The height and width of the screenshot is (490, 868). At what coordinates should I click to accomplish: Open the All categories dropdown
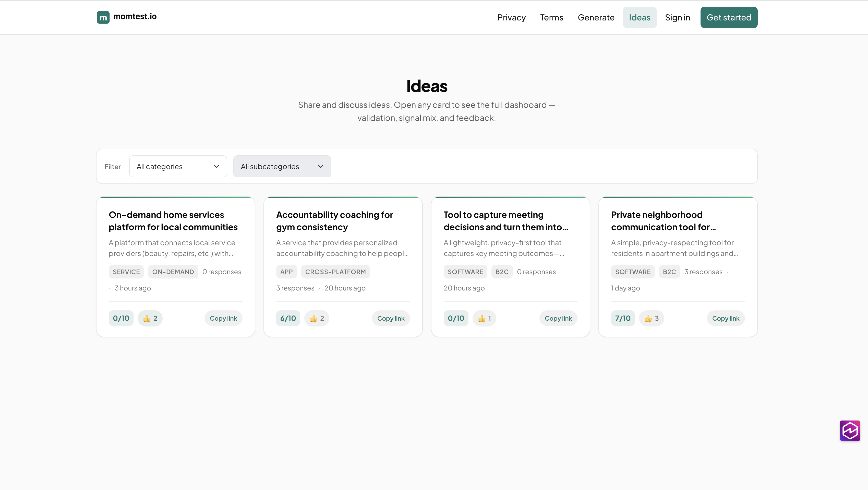178,166
